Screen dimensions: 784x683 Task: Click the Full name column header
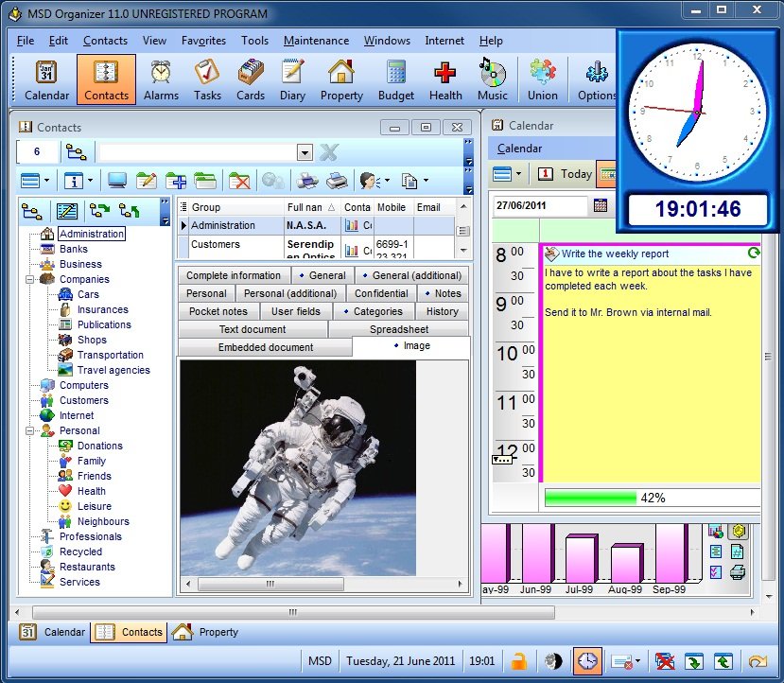(310, 207)
